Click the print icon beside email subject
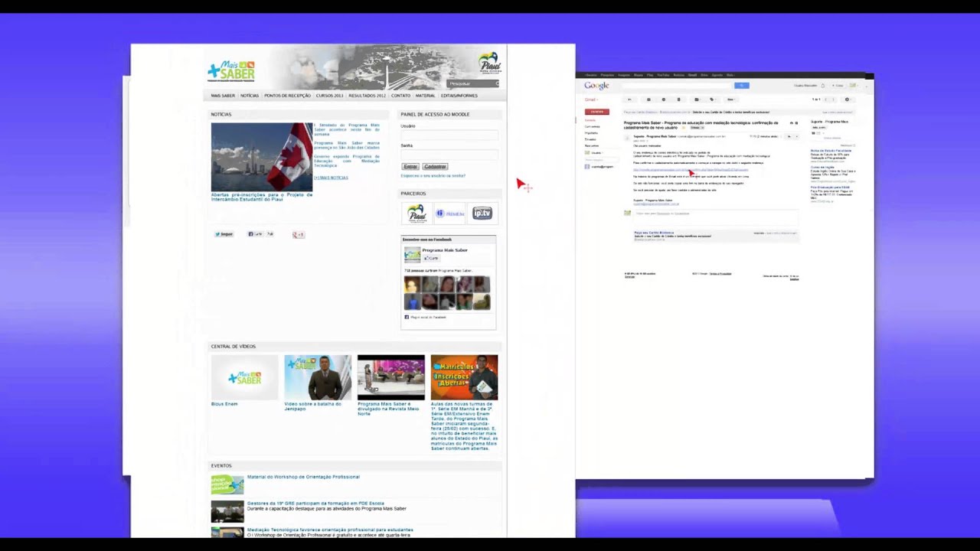The width and height of the screenshot is (980, 551). click(792, 122)
